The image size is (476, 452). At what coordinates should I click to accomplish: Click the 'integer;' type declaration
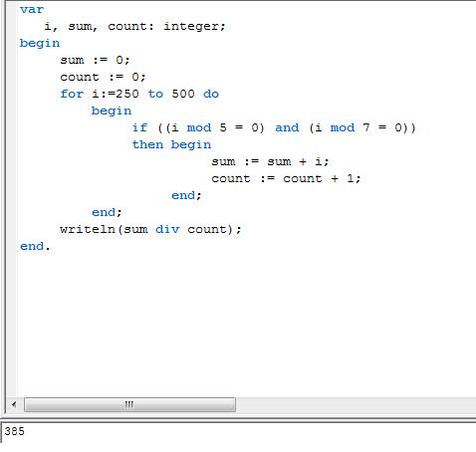(x=194, y=26)
